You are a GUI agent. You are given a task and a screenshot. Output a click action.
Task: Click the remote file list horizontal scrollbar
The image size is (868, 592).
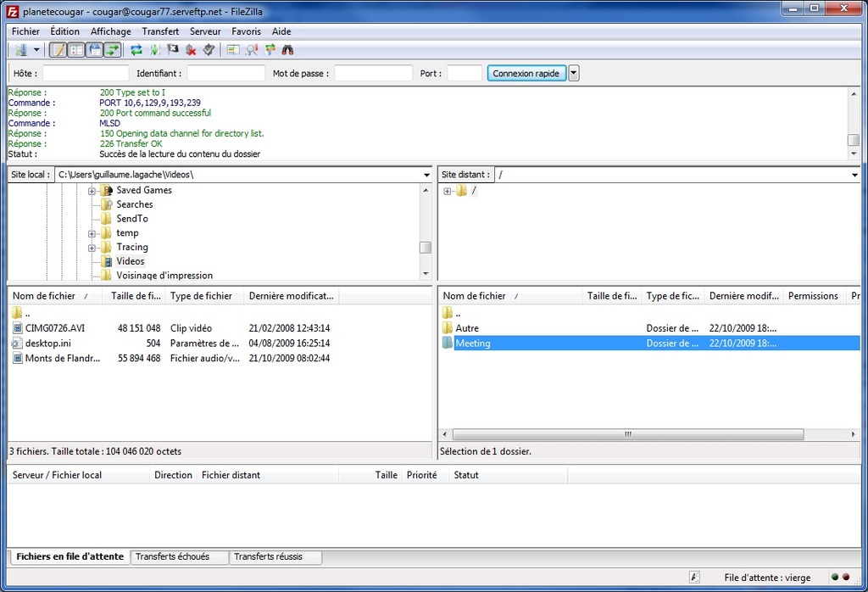pyautogui.click(x=627, y=434)
